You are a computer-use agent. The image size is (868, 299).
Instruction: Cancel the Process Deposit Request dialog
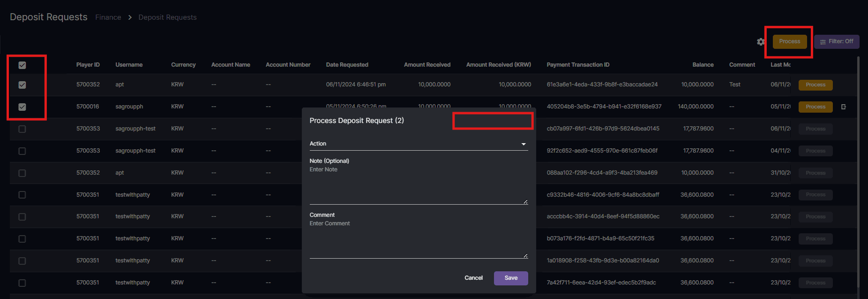[473, 278]
